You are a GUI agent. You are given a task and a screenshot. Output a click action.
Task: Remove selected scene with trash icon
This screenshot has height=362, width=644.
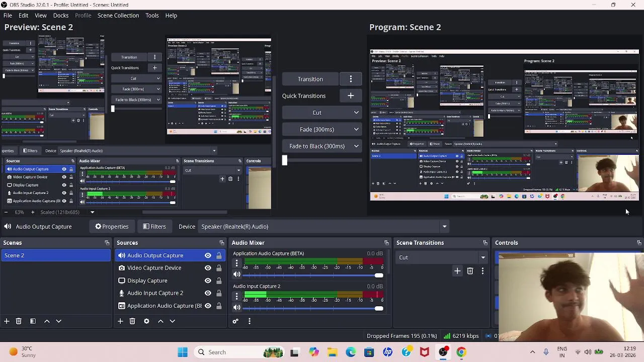[x=19, y=321]
